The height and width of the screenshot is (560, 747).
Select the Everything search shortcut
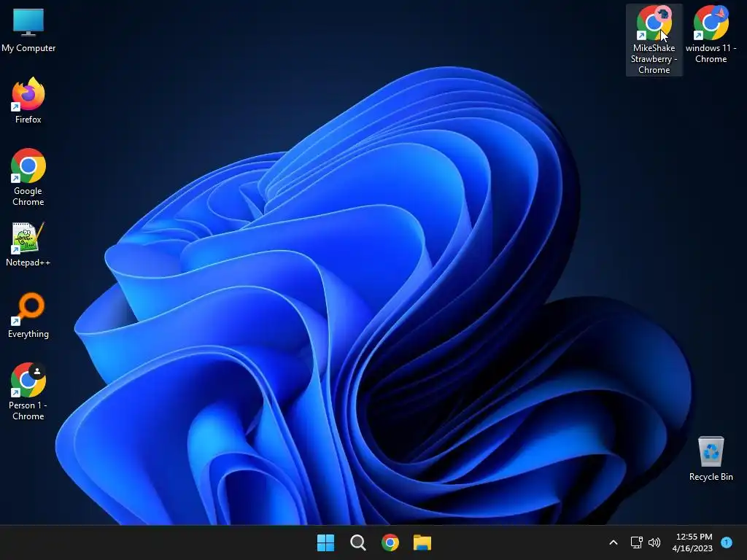(28, 315)
